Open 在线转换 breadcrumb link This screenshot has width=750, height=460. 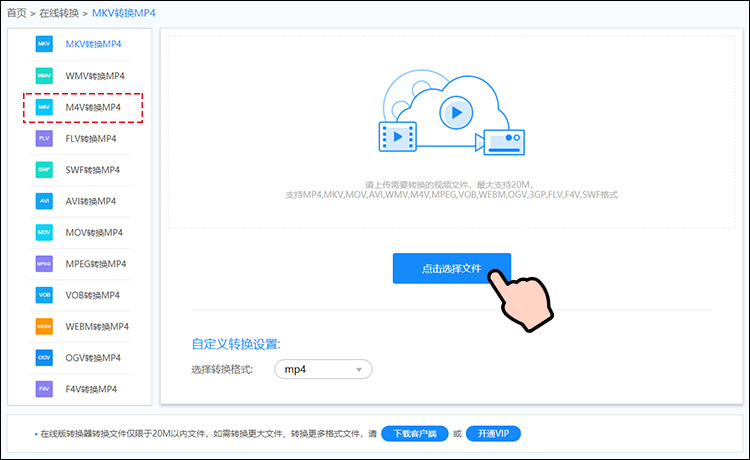pyautogui.click(x=59, y=13)
